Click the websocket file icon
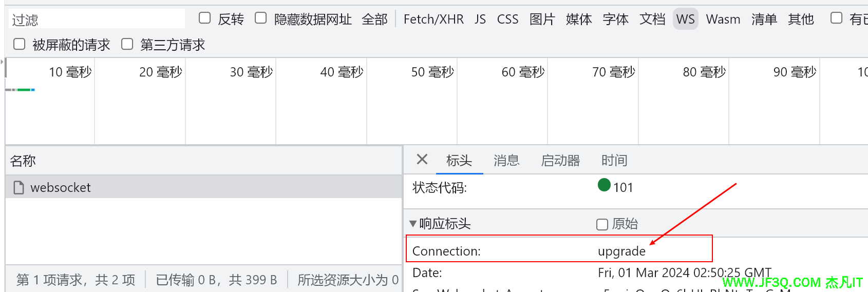The image size is (868, 292). click(x=19, y=188)
